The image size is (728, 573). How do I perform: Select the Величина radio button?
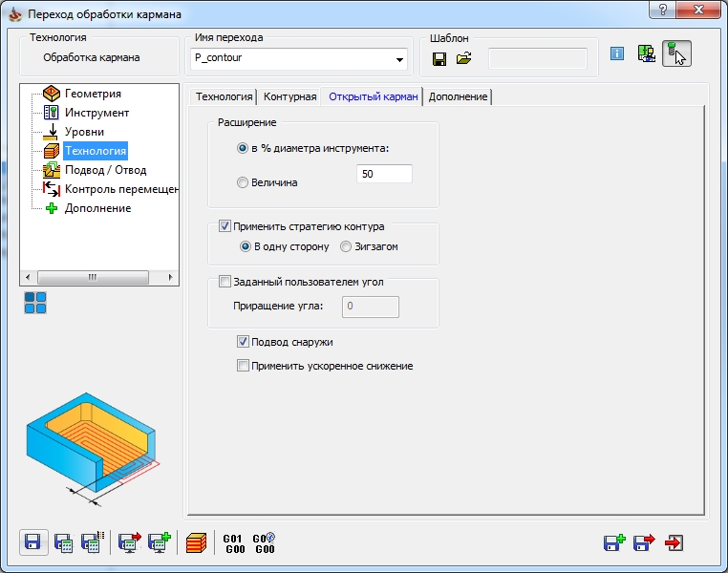pos(243,182)
